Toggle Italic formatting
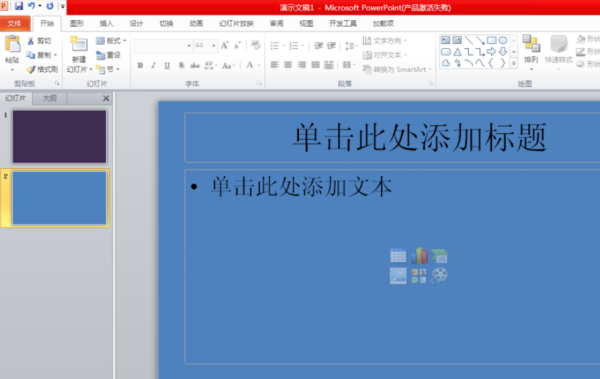Screen dimensions: 600x379 [153, 65]
